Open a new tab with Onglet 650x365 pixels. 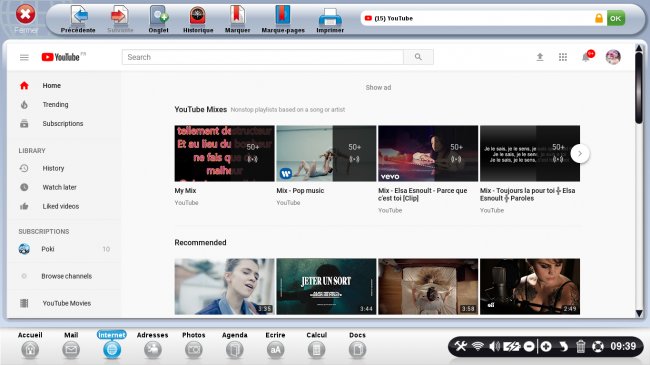pyautogui.click(x=158, y=19)
